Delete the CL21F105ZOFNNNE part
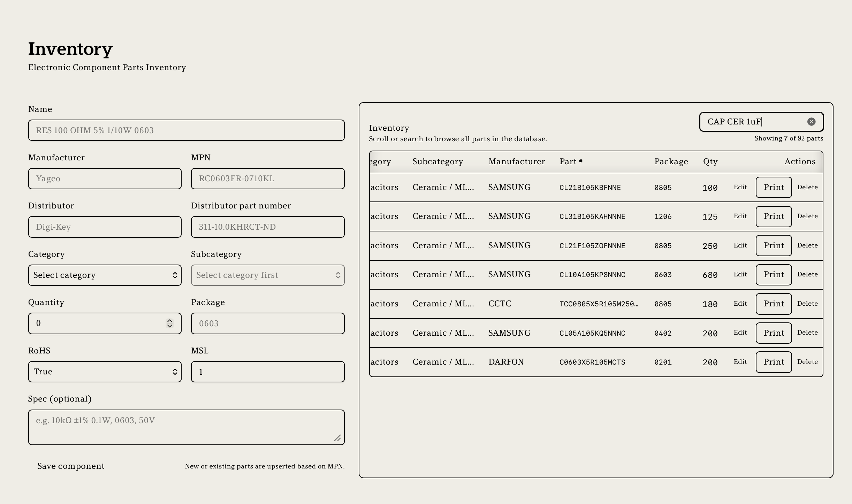Image resolution: width=852 pixels, height=504 pixels. tap(807, 245)
